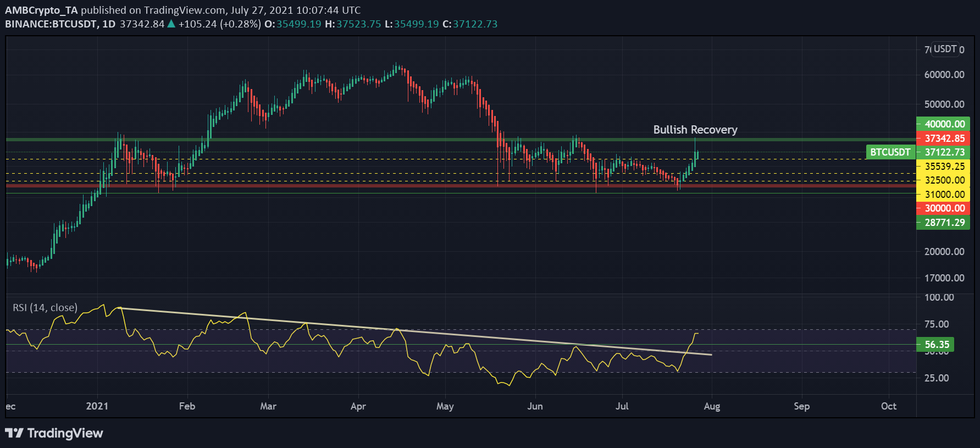Click the 75.00 RSI axis tick
Image resolution: width=980 pixels, height=448 pixels.
[x=937, y=324]
